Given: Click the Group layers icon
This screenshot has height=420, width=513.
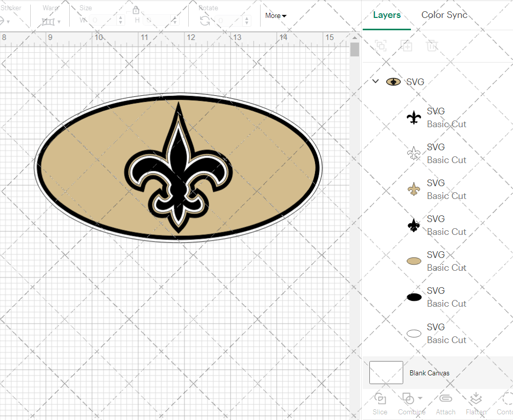Looking at the screenshot, I should [381, 46].
